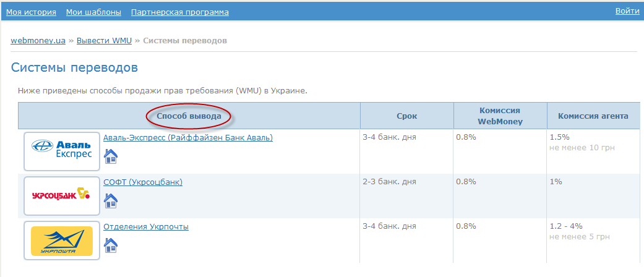Open the Аваль Експрес logo thumbnail

(x=62, y=151)
